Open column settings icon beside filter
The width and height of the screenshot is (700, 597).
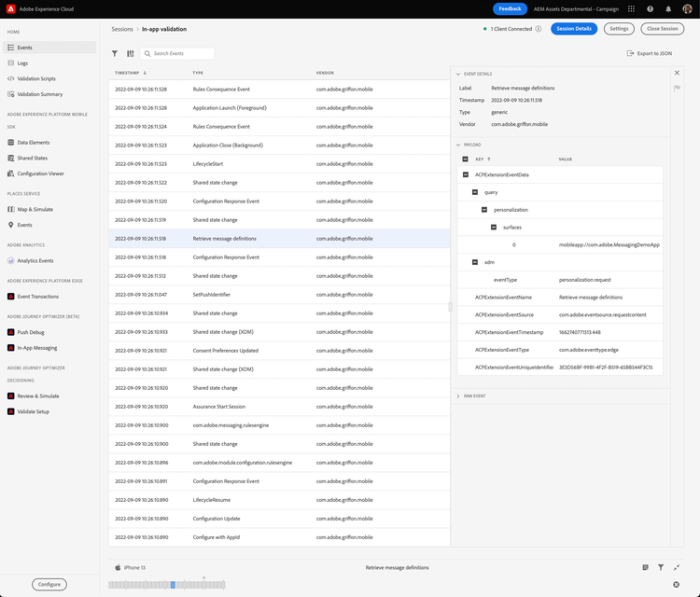pos(131,53)
